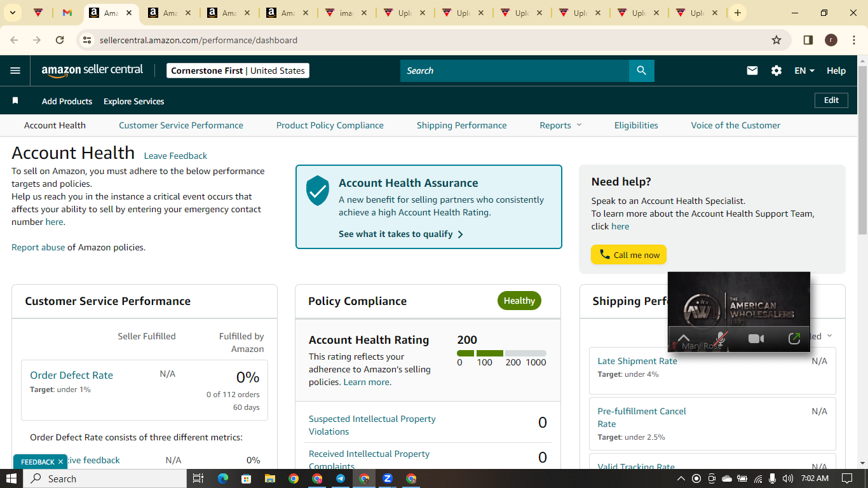The width and height of the screenshot is (868, 488).
Task: Click the Account Health Rating progress bar
Action: [501, 353]
